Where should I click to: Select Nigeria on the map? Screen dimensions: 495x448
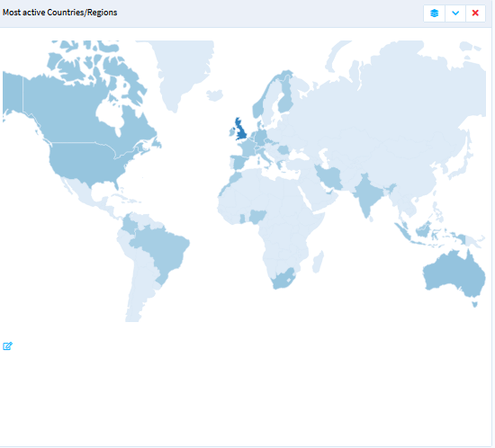pos(257,217)
